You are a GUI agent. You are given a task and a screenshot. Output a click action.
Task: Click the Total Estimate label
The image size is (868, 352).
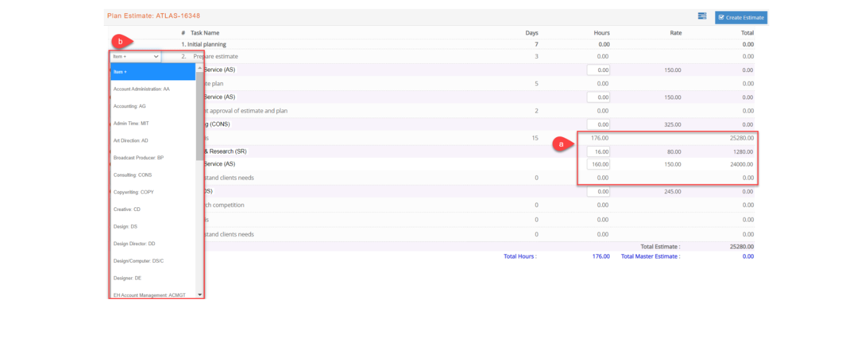pyautogui.click(x=660, y=246)
